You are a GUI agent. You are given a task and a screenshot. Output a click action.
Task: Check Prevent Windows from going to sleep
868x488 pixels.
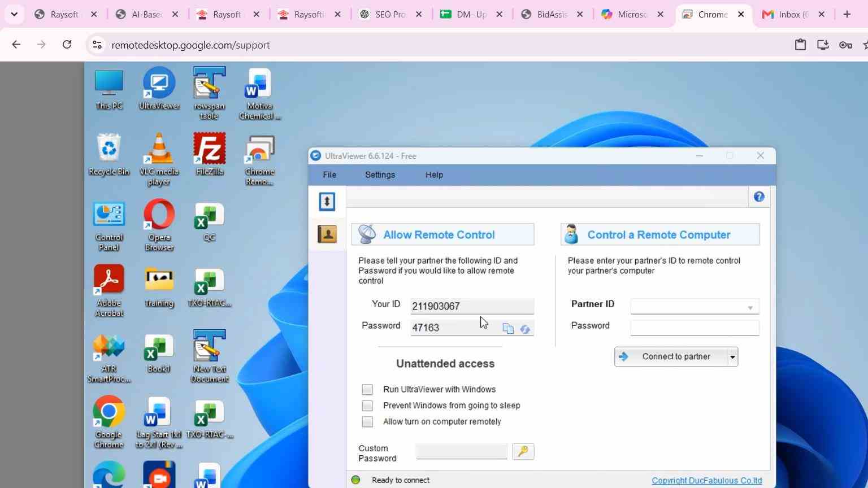tap(367, 406)
